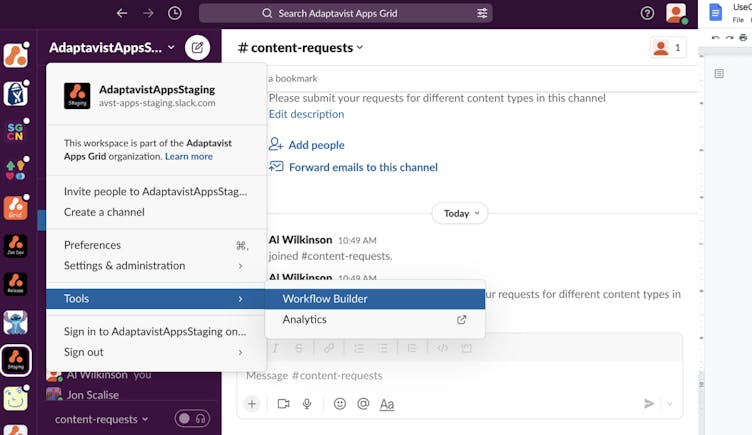
Task: Go forward with the right arrow
Action: (148, 13)
